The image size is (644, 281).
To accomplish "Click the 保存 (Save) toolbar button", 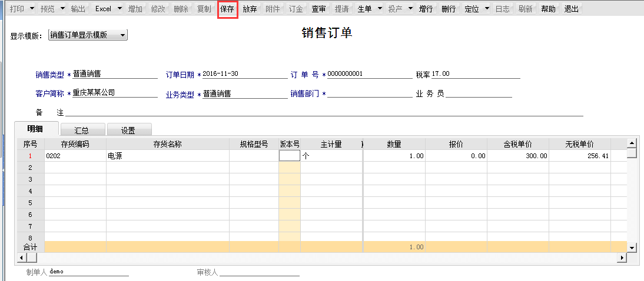I will click(227, 9).
